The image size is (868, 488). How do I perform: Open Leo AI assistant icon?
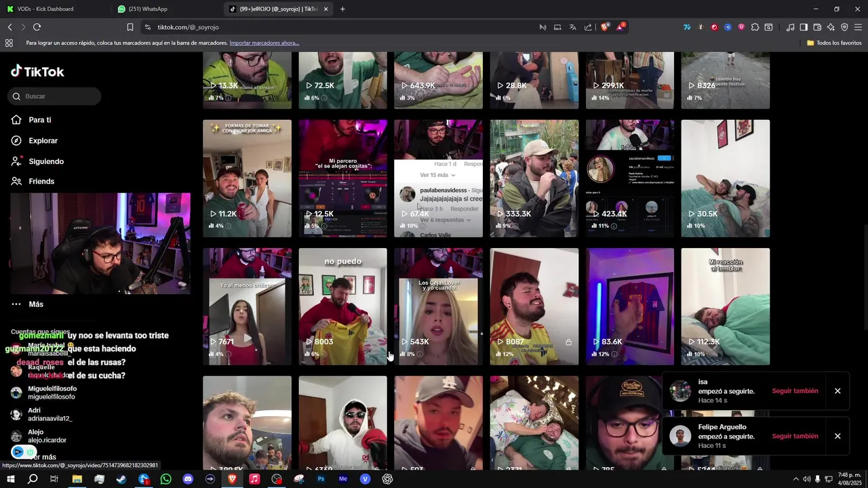tap(831, 27)
